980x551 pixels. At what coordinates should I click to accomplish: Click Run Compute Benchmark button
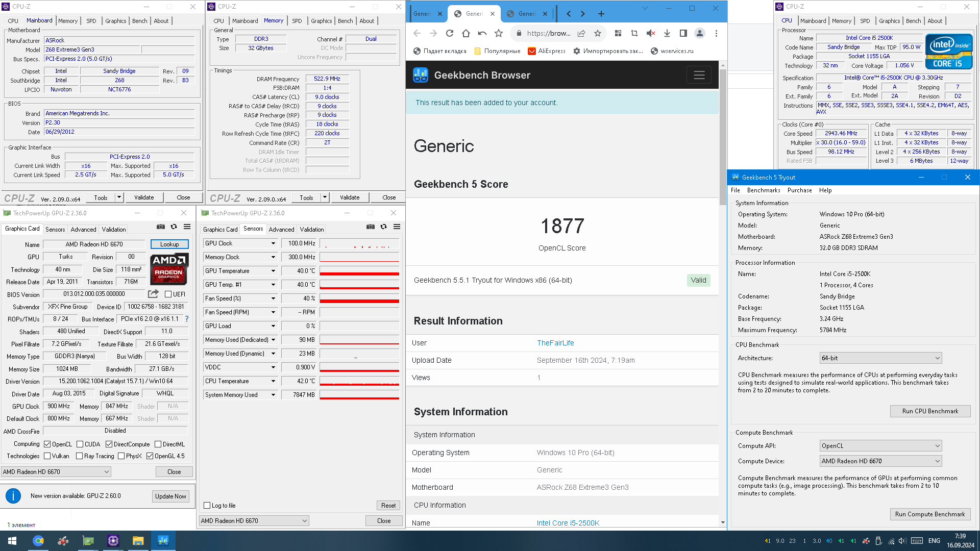(x=930, y=514)
